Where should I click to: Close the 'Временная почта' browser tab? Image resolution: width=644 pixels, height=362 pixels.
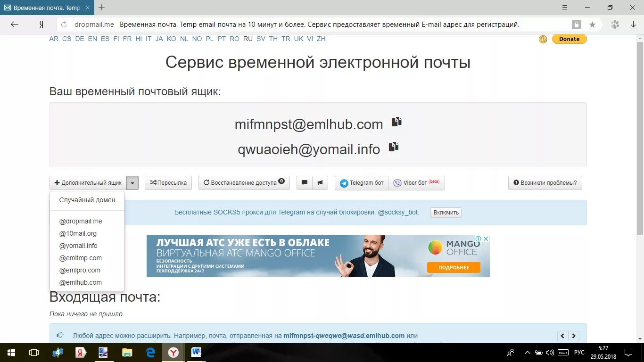pos(88,8)
